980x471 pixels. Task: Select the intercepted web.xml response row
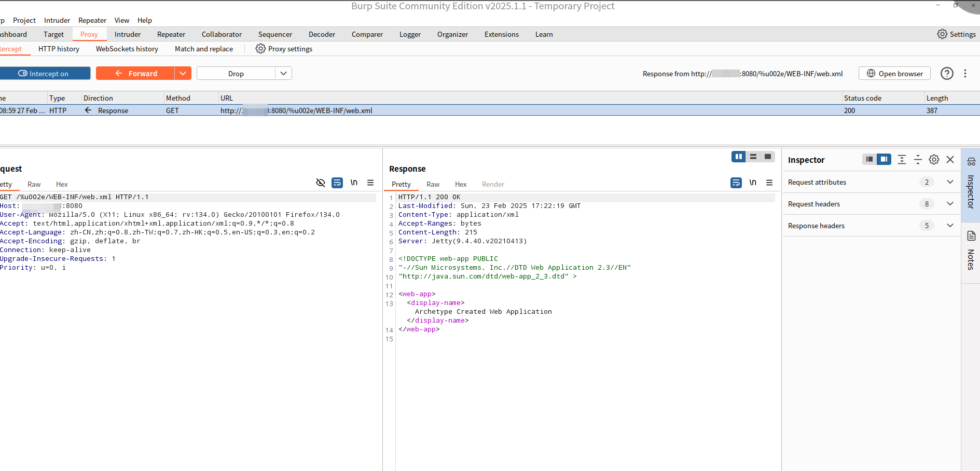(x=490, y=110)
